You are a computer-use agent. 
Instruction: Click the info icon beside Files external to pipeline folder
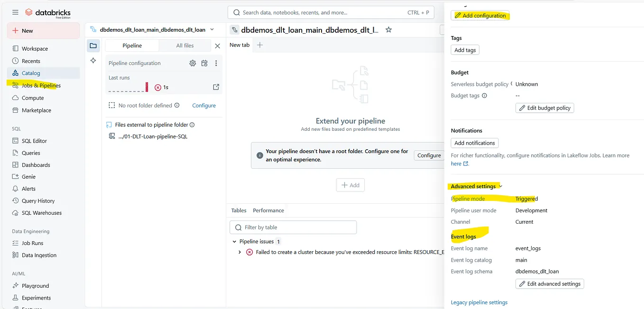pyautogui.click(x=192, y=125)
